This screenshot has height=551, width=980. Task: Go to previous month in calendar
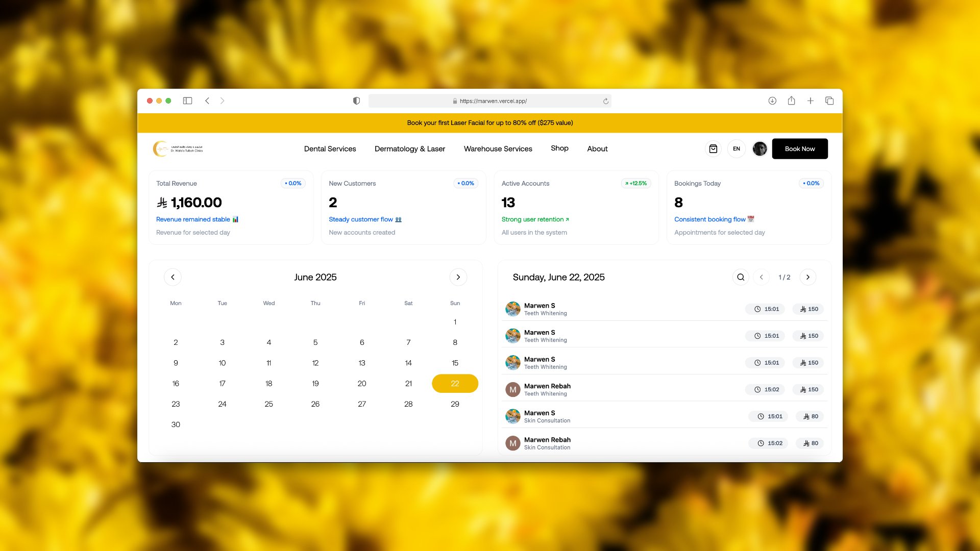173,277
